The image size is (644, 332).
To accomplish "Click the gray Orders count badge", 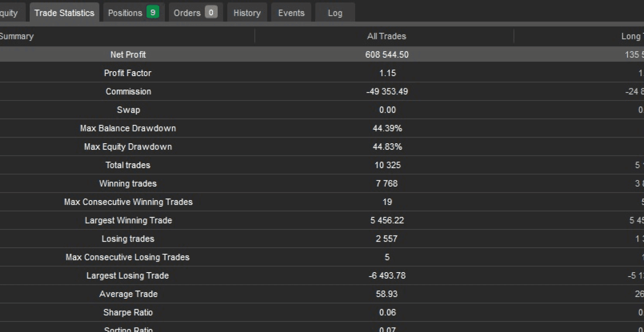I will tap(211, 13).
